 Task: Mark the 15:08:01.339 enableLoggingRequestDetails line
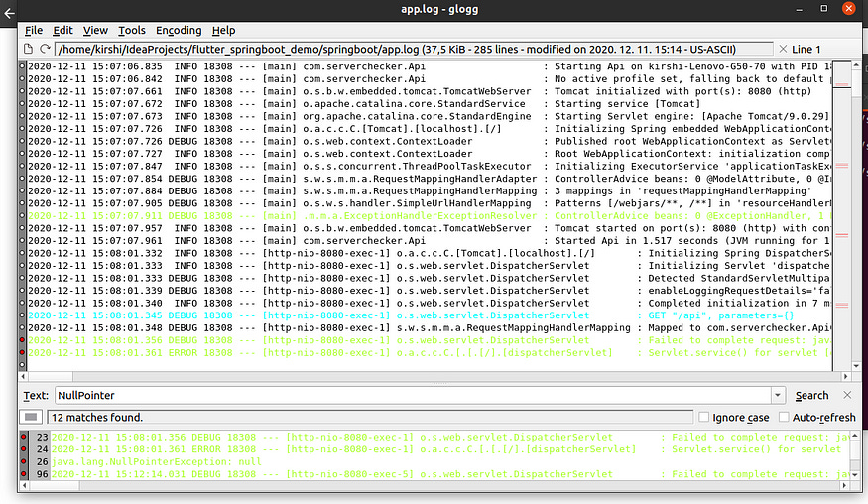tap(22, 291)
